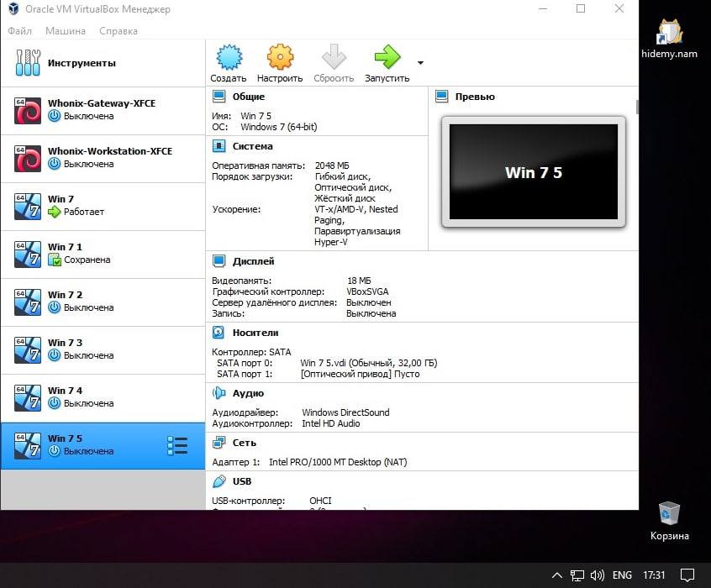
Task: Open the Файл menu
Action: coord(19,31)
